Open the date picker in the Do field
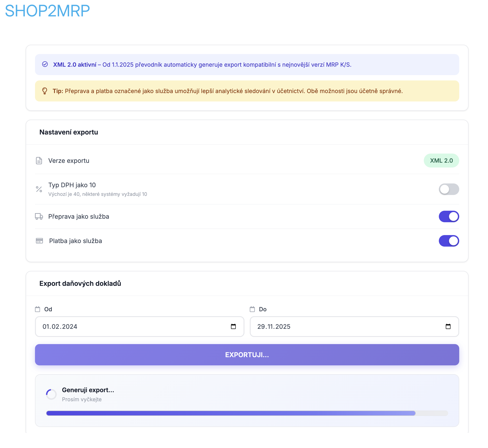Viewport: 488px width, 448px height. pyautogui.click(x=448, y=327)
